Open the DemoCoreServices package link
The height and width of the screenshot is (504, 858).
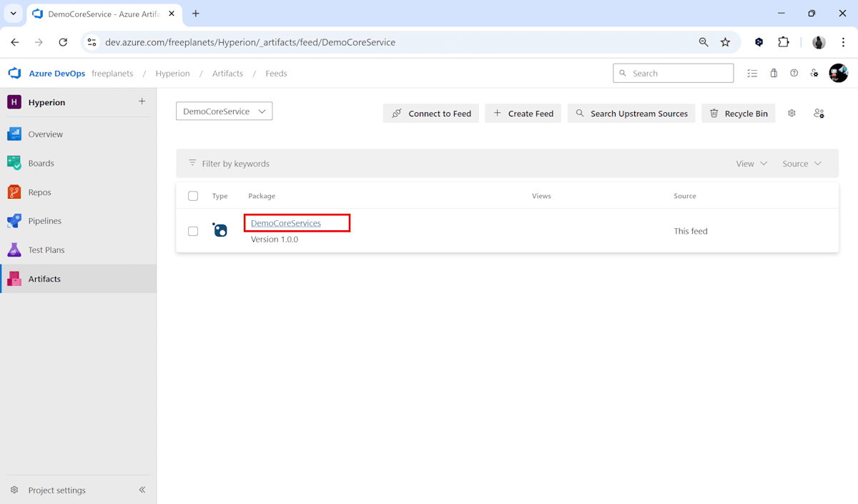286,223
